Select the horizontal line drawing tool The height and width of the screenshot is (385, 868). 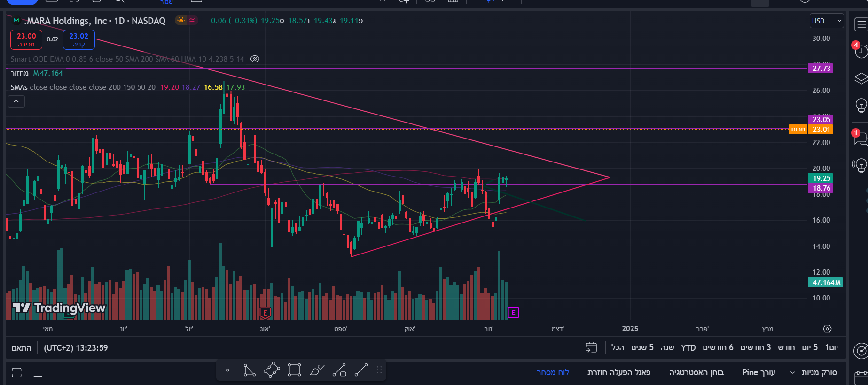[x=227, y=370]
